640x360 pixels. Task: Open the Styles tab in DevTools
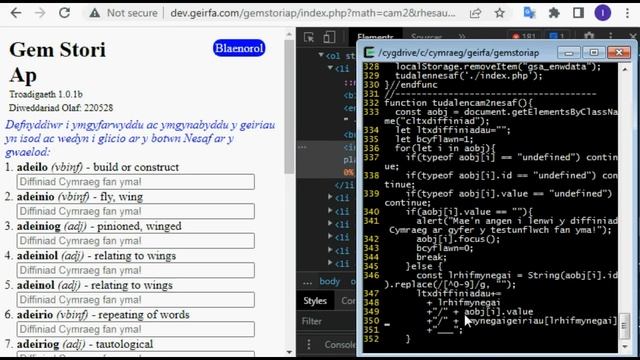pos(315,301)
